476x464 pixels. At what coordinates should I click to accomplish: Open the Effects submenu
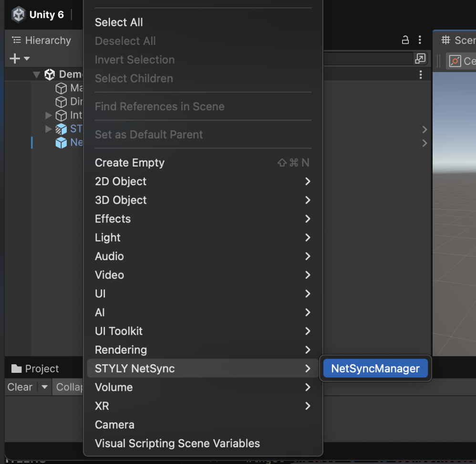[x=203, y=219]
